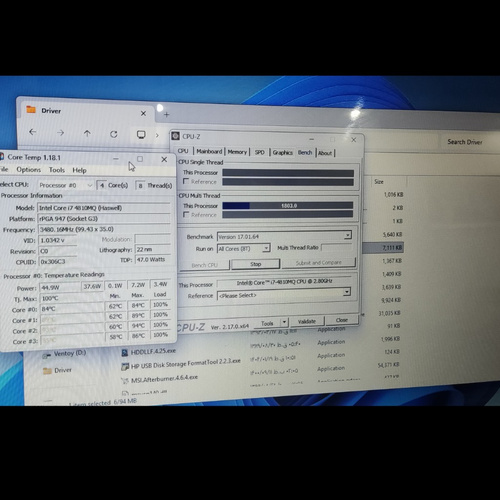The width and height of the screenshot is (500, 500).
Task: Click the 31,035 KB size entry
Action: coord(389,313)
